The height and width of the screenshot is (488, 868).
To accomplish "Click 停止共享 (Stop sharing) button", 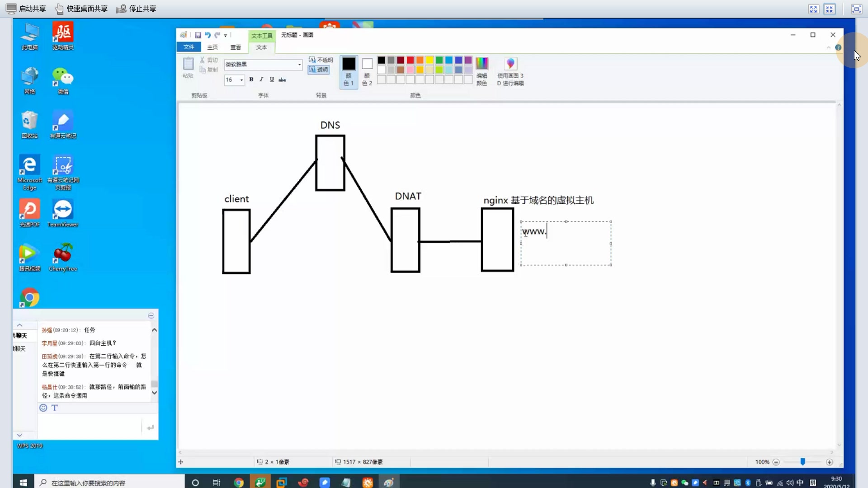I will pyautogui.click(x=136, y=9).
